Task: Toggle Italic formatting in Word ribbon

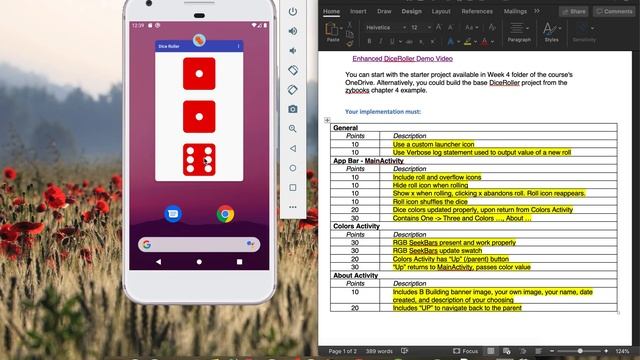Action: coord(381,41)
